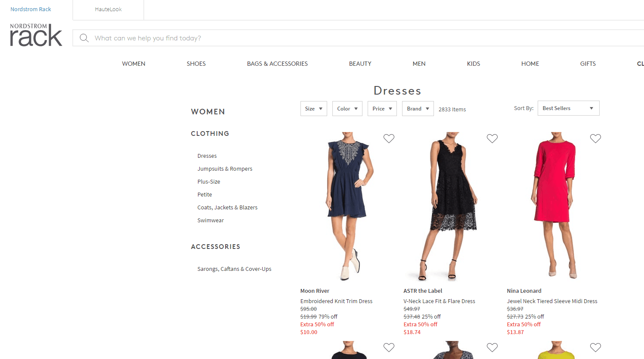Image resolution: width=644 pixels, height=359 pixels.
Task: Select Jumpsuits & Rompers category
Action: (x=225, y=169)
